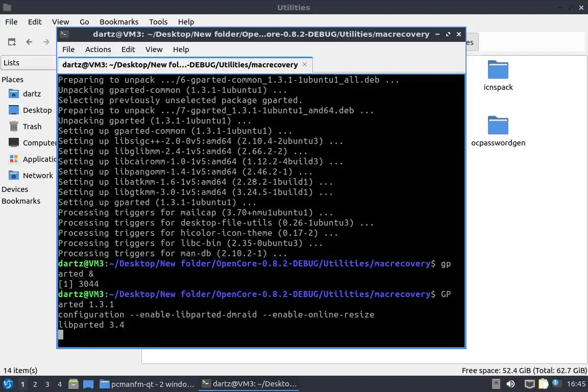Open the terminal Help menu
Viewport: 588px width, 392px height.
tap(181, 50)
